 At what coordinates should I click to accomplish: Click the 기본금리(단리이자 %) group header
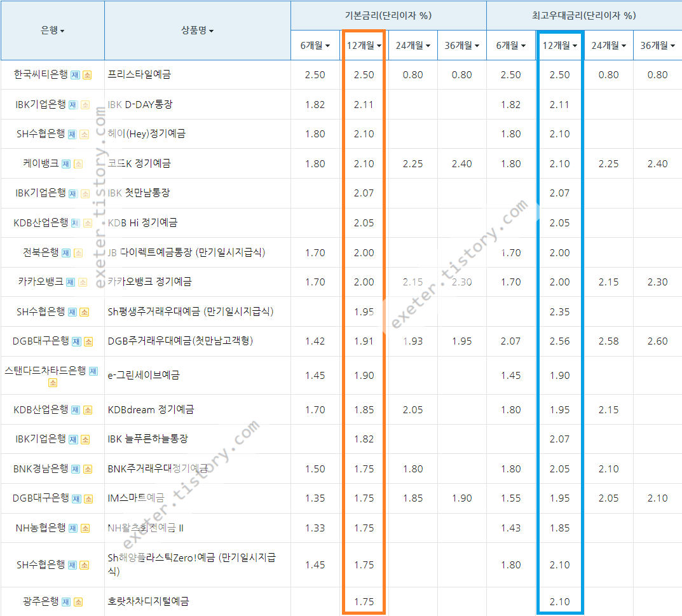pos(388,16)
